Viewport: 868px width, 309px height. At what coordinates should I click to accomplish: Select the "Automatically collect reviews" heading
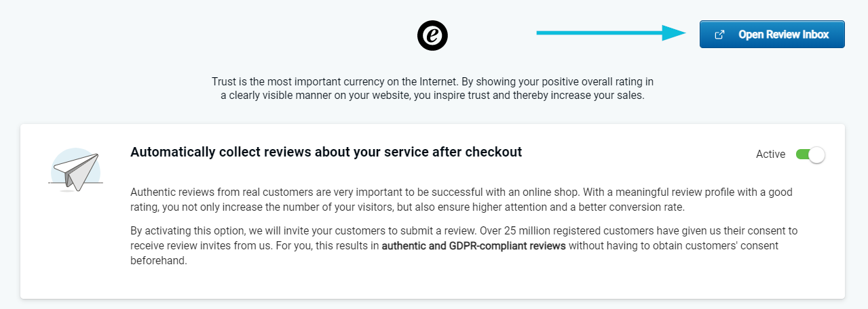[x=326, y=152]
